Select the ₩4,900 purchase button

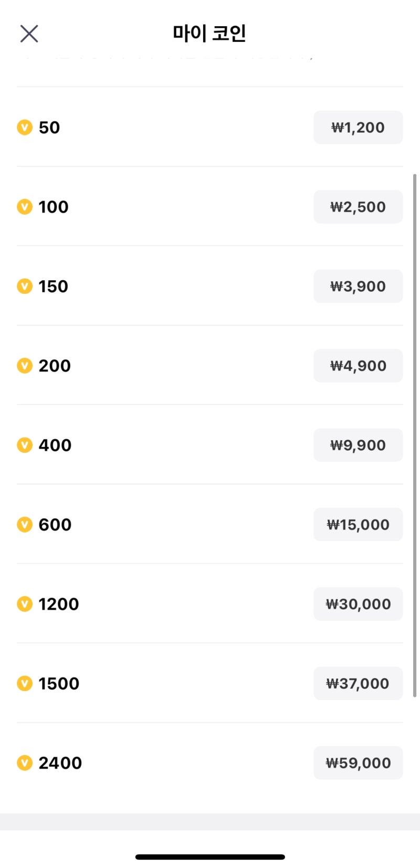[358, 366]
